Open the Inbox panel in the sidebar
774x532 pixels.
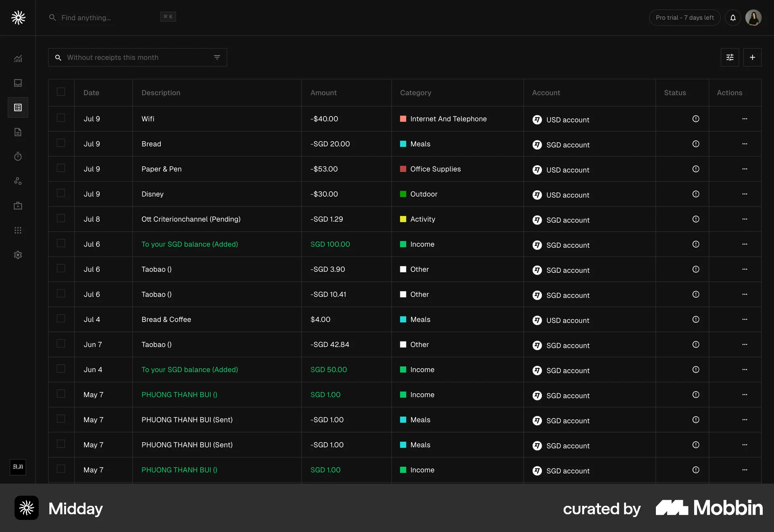18,83
